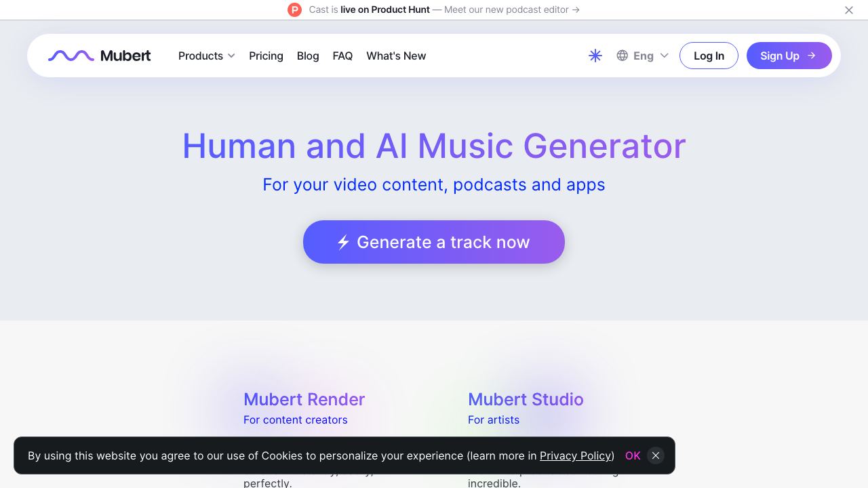
Task: Click the 'For artists' subtitle
Action: [494, 420]
